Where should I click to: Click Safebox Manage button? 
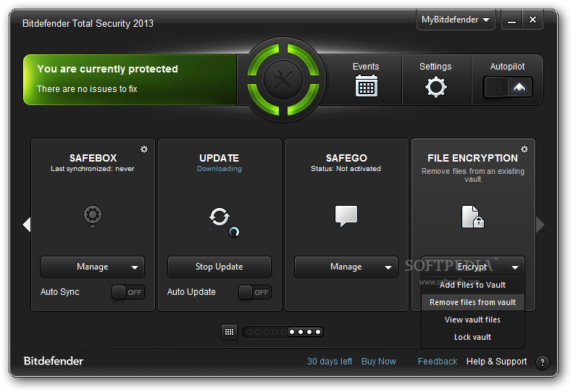coord(93,267)
